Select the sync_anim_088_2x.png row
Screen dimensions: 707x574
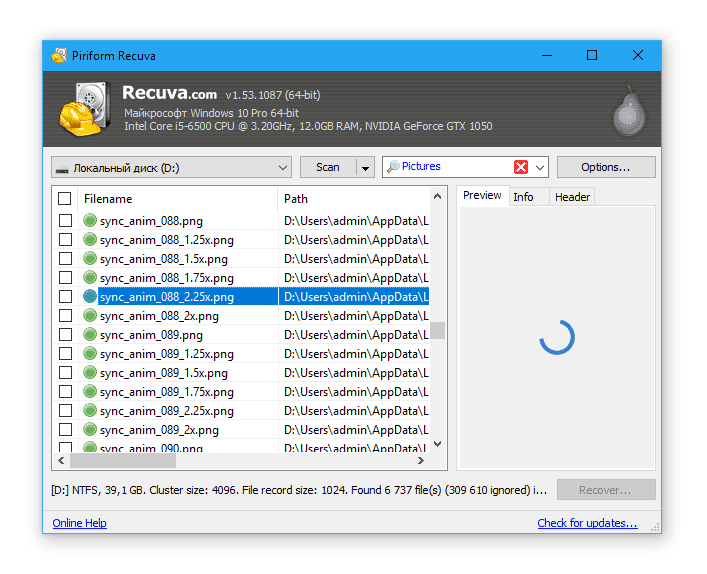coord(243,316)
